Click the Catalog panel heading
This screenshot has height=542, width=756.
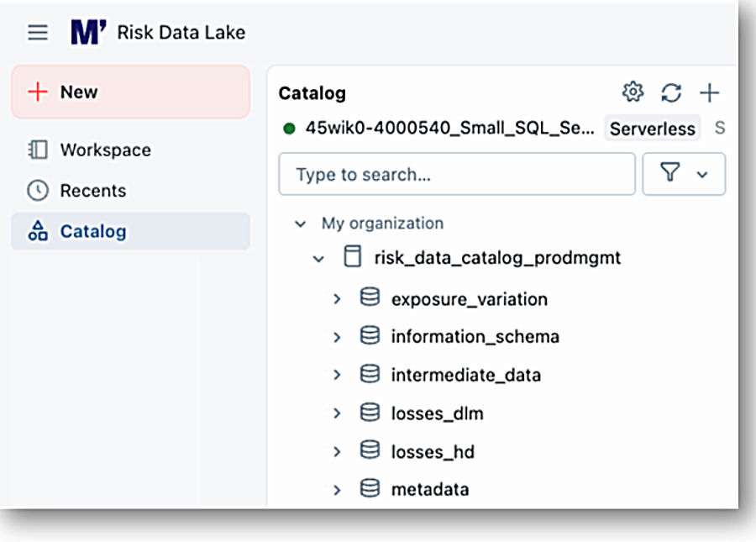(312, 93)
